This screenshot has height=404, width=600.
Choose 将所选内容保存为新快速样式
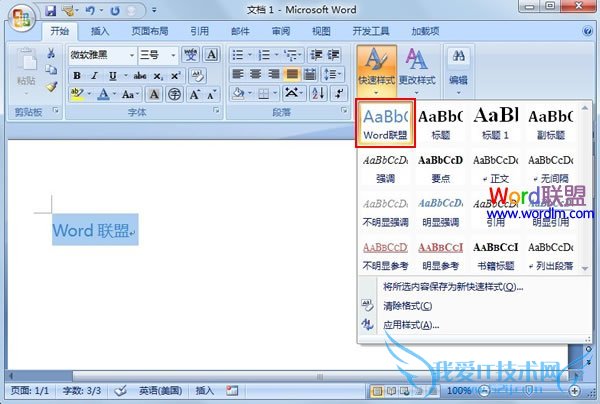click(453, 287)
